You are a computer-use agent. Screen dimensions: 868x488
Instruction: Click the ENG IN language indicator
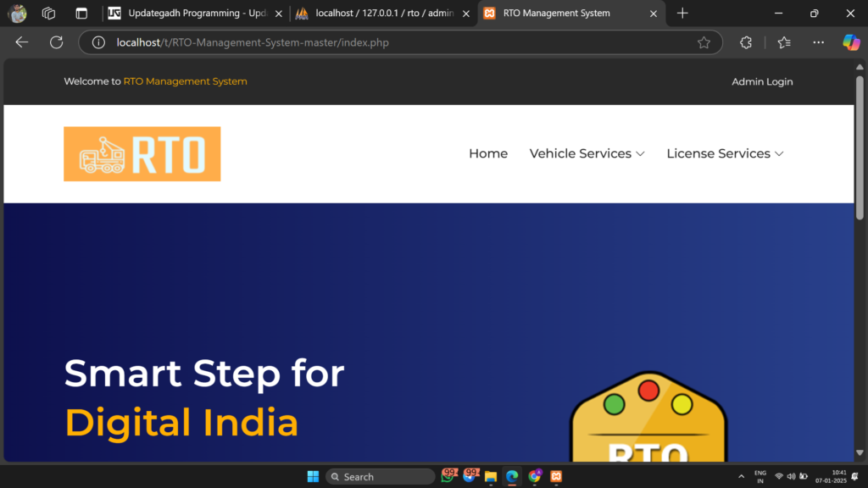tap(760, 477)
